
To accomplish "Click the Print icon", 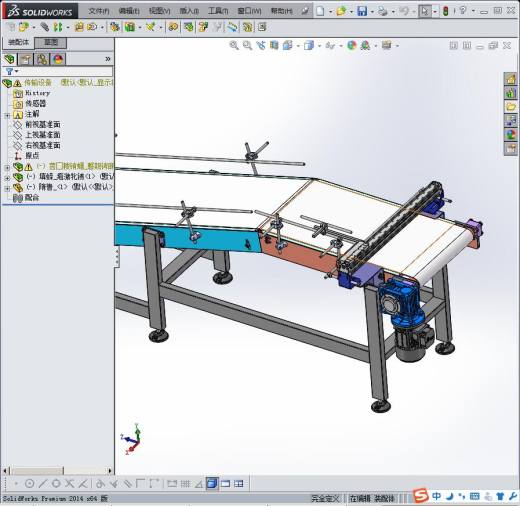I will click(x=383, y=11).
